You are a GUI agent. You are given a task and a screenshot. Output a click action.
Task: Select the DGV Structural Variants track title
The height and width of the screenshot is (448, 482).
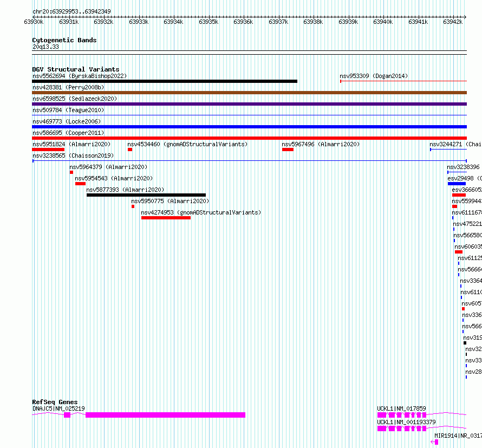[x=76, y=69]
